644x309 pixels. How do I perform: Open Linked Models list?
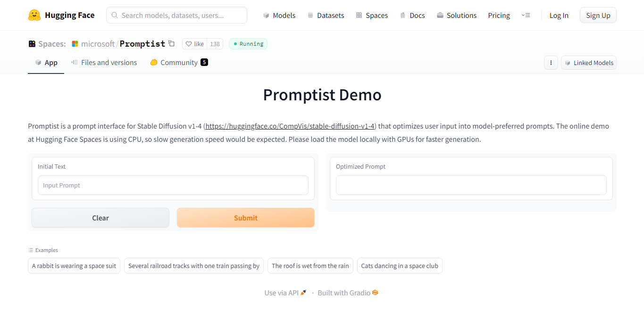point(589,63)
